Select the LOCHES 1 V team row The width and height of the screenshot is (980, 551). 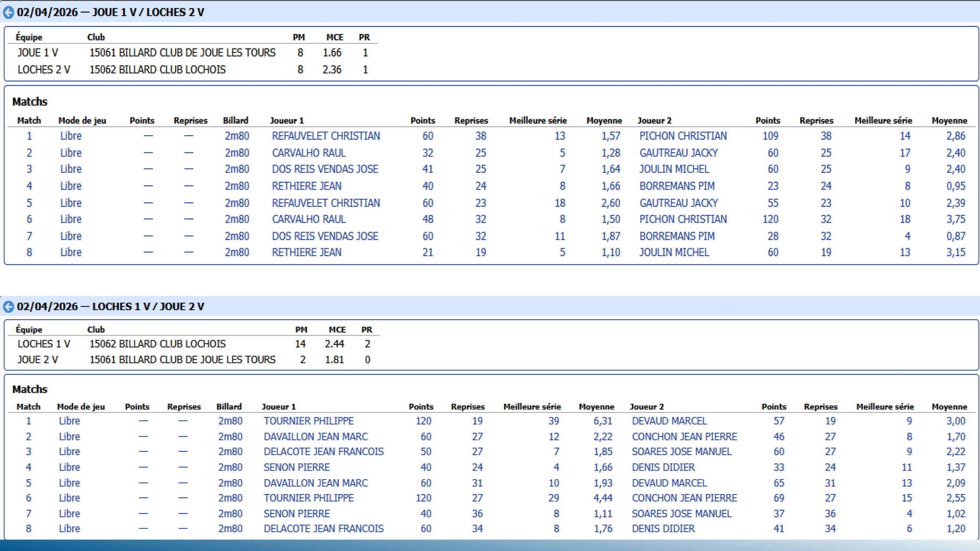44,344
